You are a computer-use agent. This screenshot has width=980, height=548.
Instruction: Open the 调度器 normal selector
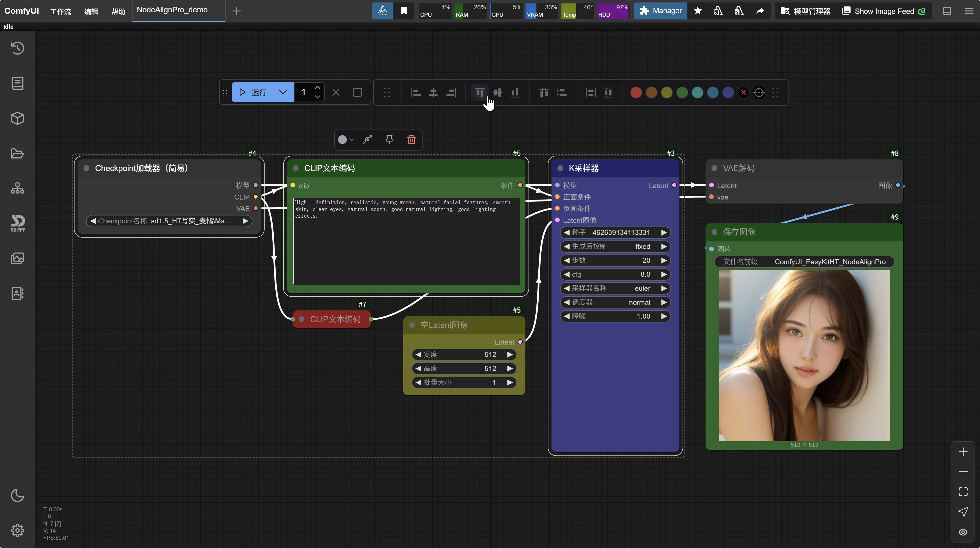[x=615, y=302]
